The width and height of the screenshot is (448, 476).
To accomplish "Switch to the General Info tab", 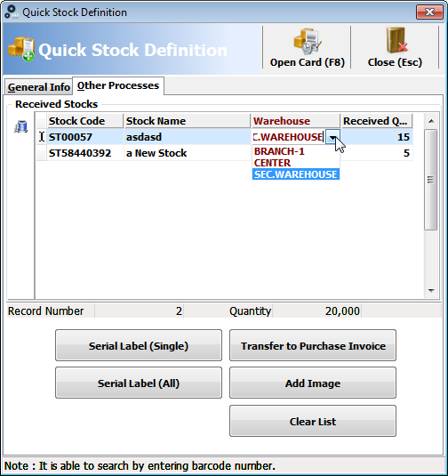I will (x=39, y=87).
